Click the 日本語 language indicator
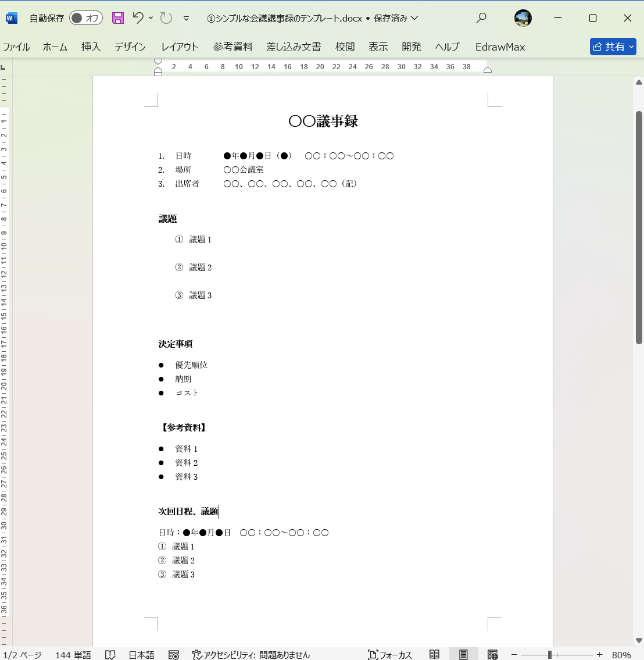The image size is (644, 660). 141,654
